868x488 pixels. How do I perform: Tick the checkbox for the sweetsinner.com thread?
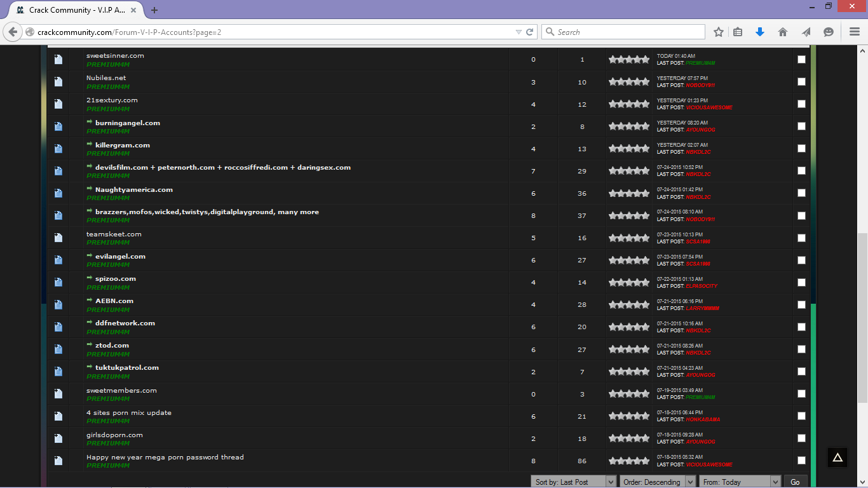coord(801,59)
